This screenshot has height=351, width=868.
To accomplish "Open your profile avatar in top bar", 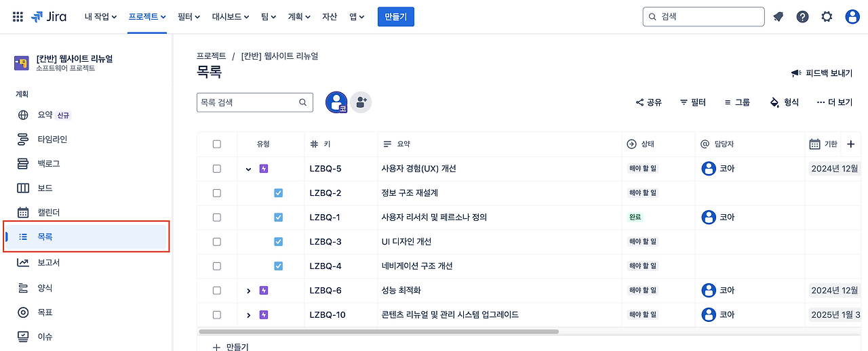I will pyautogui.click(x=852, y=17).
